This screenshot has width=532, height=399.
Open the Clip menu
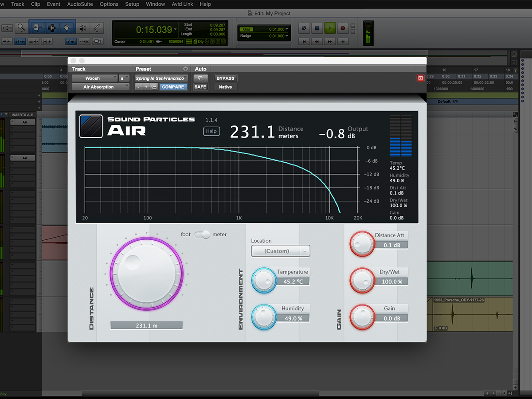pyautogui.click(x=35, y=4)
